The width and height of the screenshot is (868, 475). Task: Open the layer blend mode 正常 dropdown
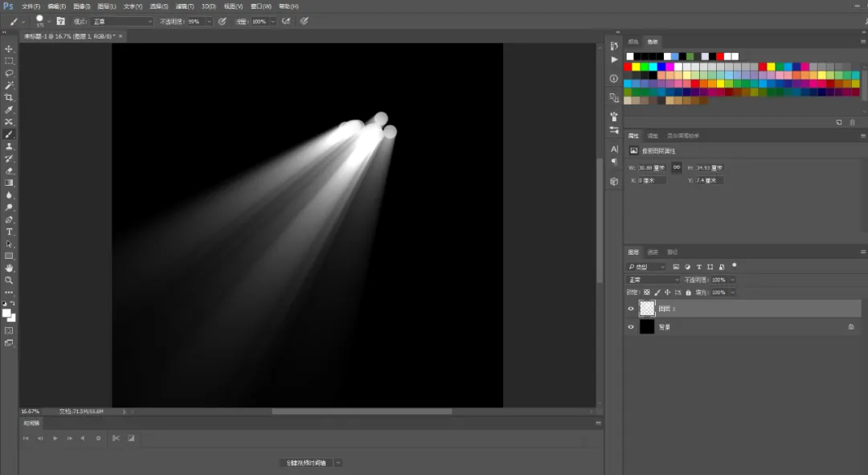[653, 280]
